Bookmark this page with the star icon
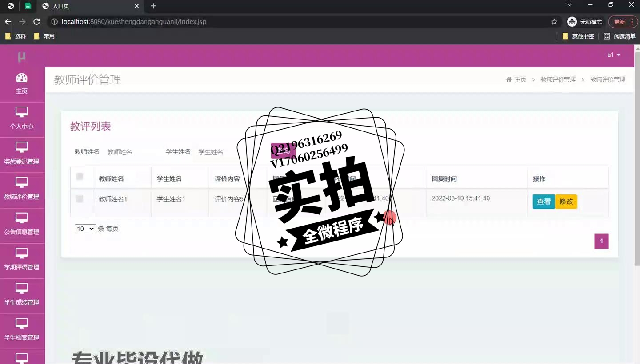Screen dimensions: 640x364 [554, 22]
